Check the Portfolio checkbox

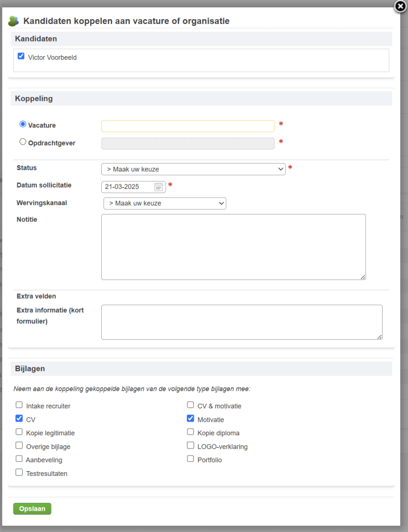click(191, 459)
